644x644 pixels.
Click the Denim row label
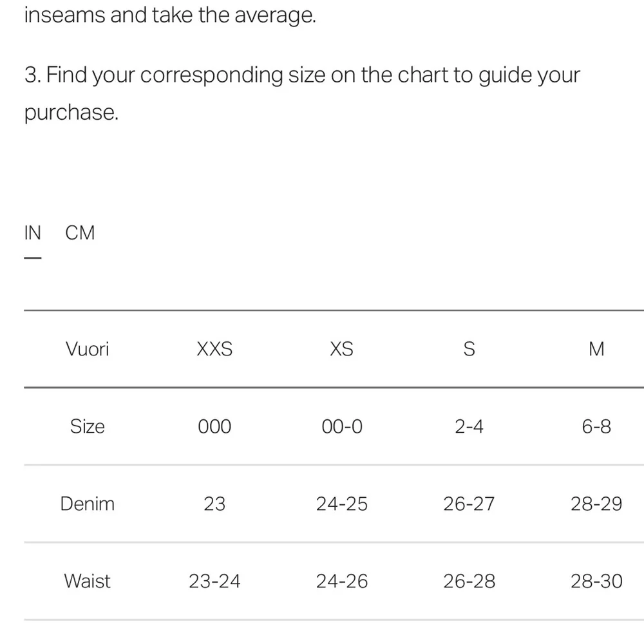coord(88,504)
